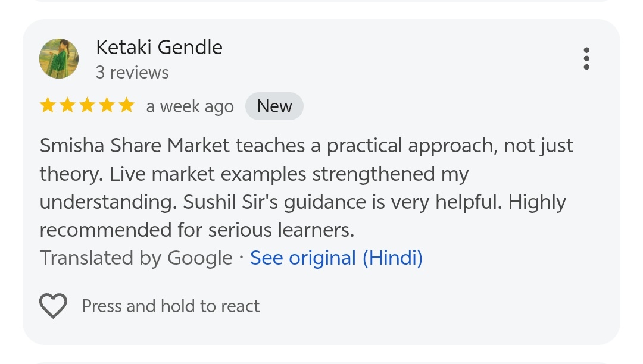Click the third yellow rating star

(x=87, y=106)
